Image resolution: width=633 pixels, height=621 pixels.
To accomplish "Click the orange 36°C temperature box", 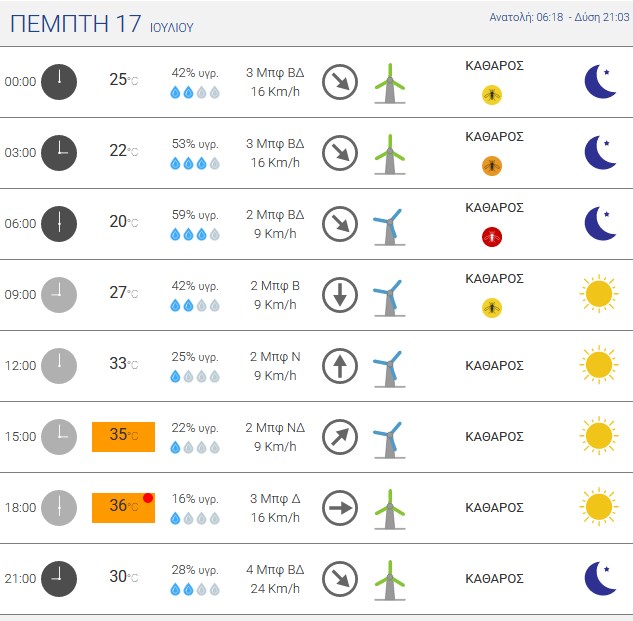I will click(x=124, y=508).
